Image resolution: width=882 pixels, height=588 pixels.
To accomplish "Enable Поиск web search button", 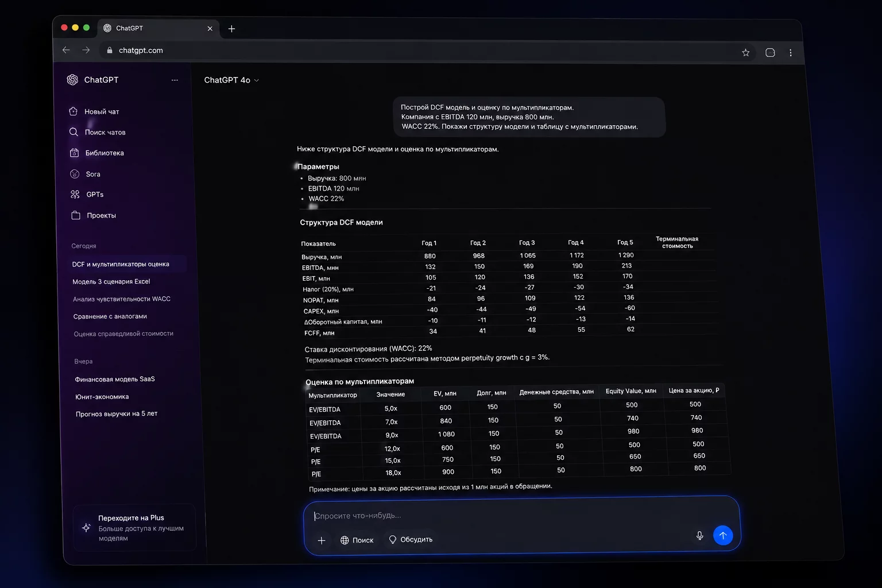I will pos(357,540).
